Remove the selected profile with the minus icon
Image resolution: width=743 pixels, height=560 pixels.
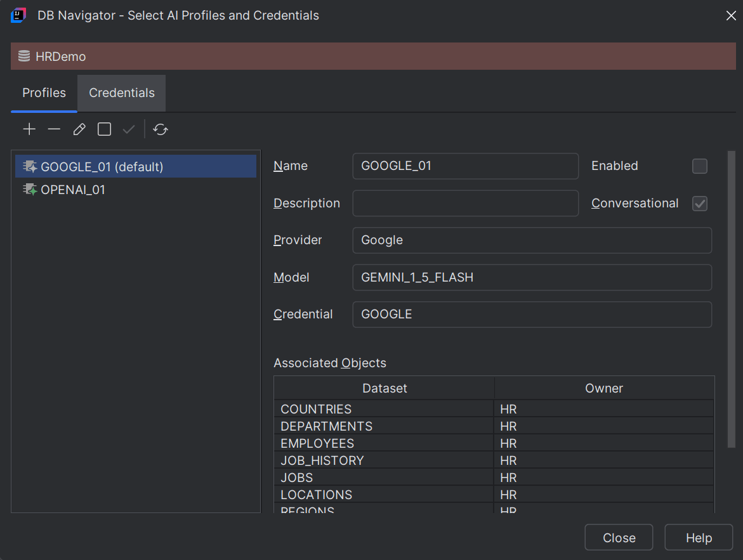click(54, 129)
